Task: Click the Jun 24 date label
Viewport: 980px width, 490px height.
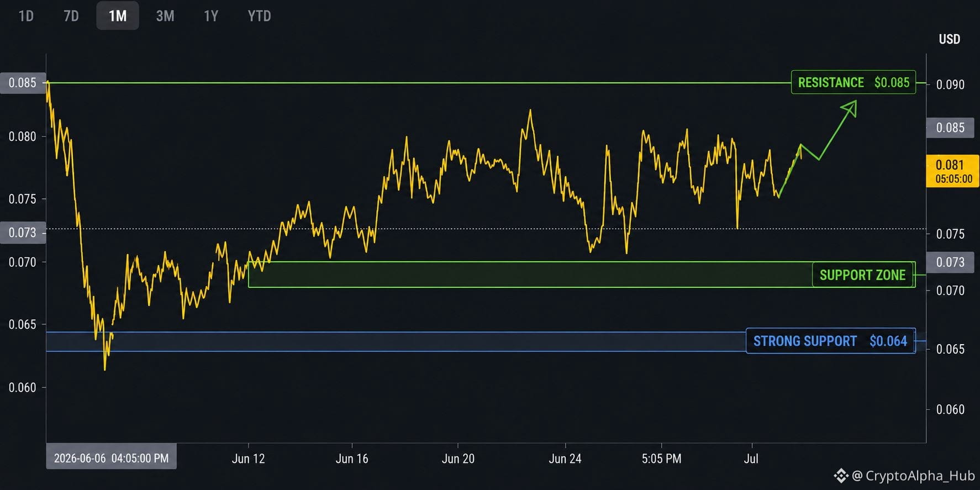Action: (x=565, y=459)
